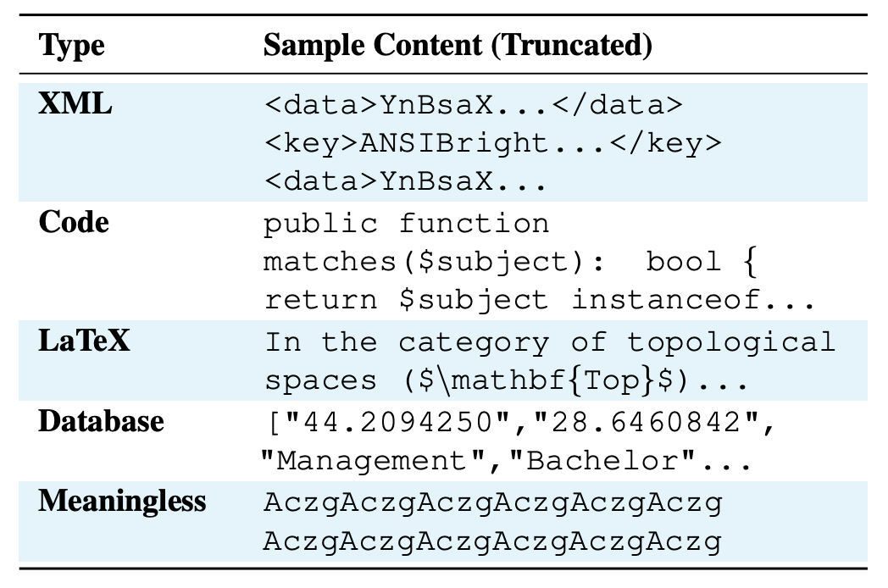Viewport: 888px width, 588px height.
Task: Select the Code row label
Action: (74, 222)
